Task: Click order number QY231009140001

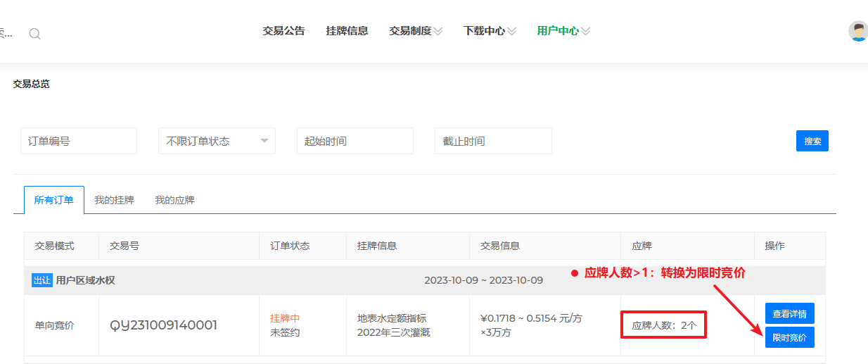Action: click(x=163, y=325)
